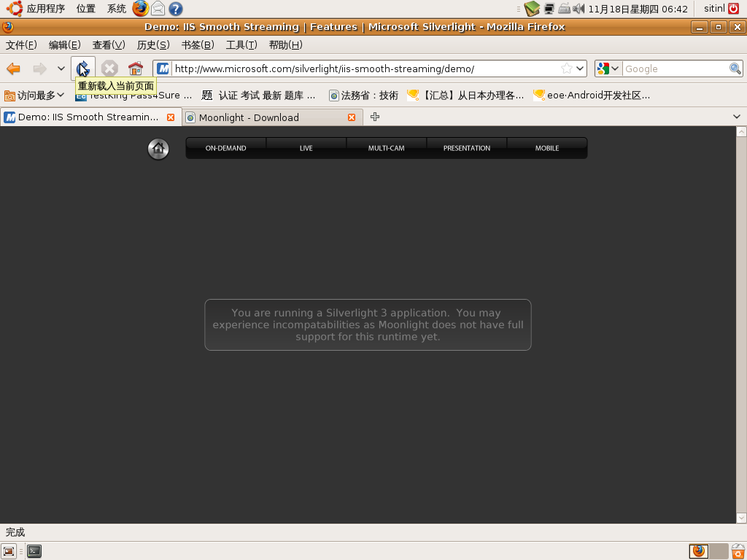The height and width of the screenshot is (560, 747).
Task: Select the MOBILE demo section
Action: 547,148
